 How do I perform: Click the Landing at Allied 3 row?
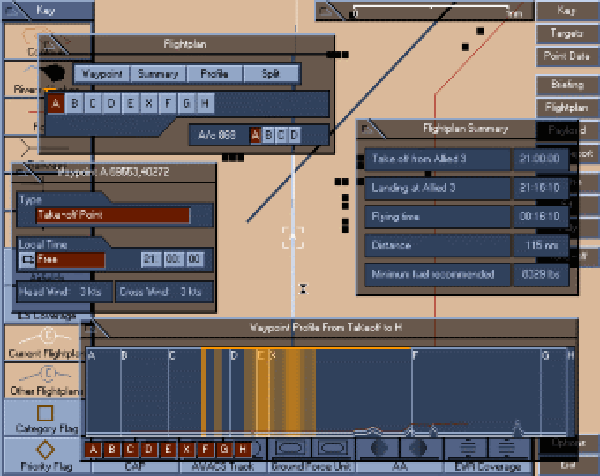pyautogui.click(x=466, y=188)
